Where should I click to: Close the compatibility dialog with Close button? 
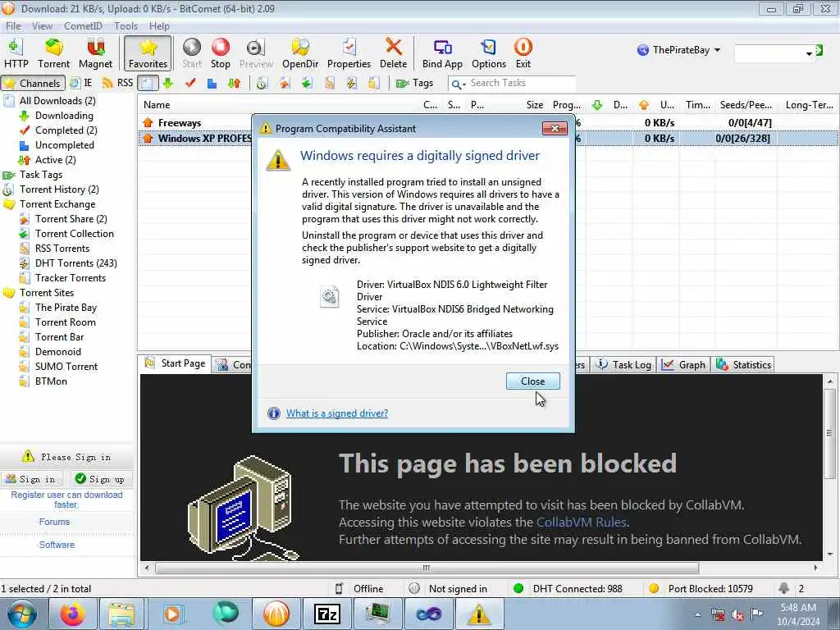[532, 381]
